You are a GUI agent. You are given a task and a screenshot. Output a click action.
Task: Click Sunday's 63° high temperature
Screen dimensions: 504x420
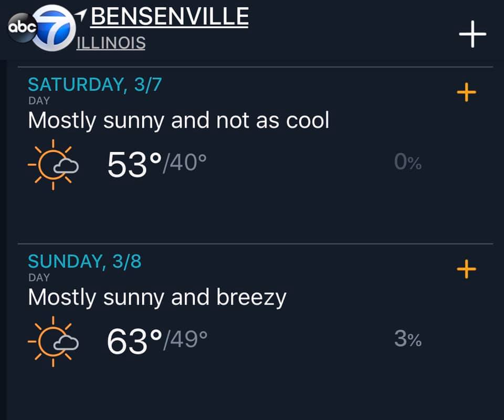(x=133, y=341)
